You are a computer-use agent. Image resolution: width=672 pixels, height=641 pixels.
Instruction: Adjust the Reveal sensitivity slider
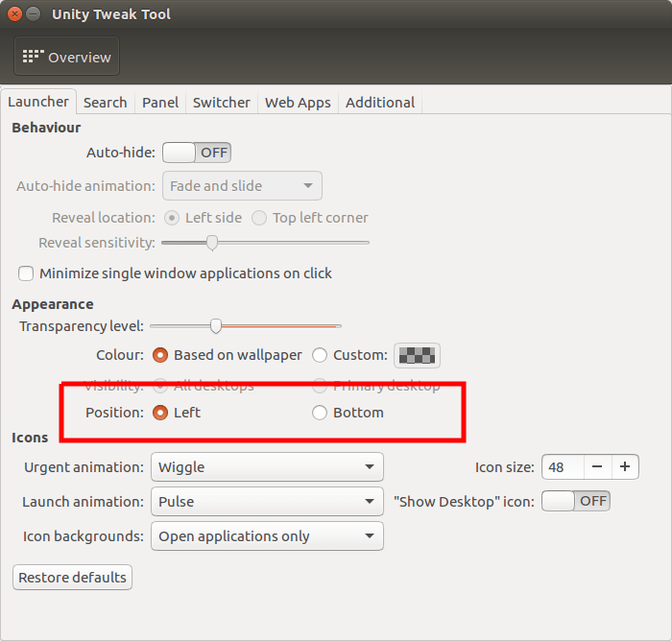point(265,243)
